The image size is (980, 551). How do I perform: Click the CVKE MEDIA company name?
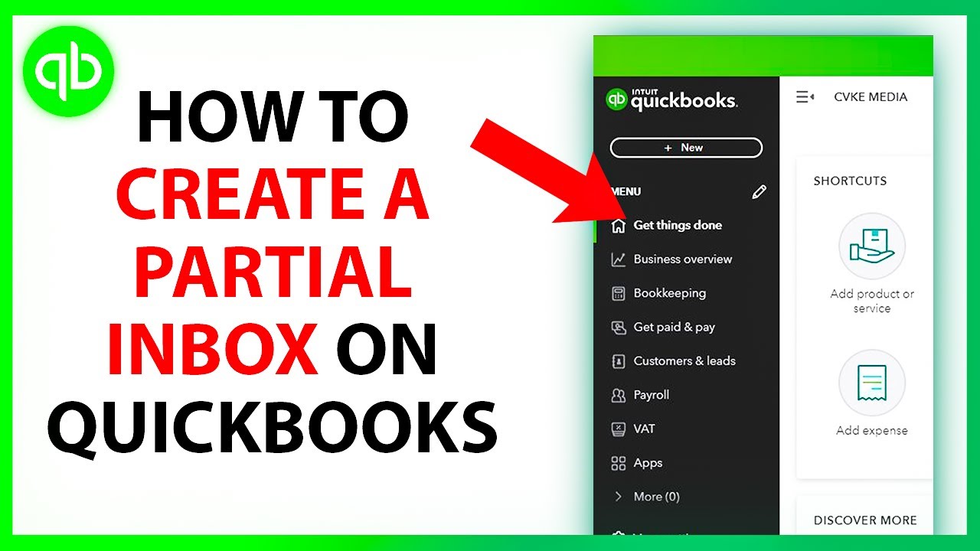coord(871,97)
